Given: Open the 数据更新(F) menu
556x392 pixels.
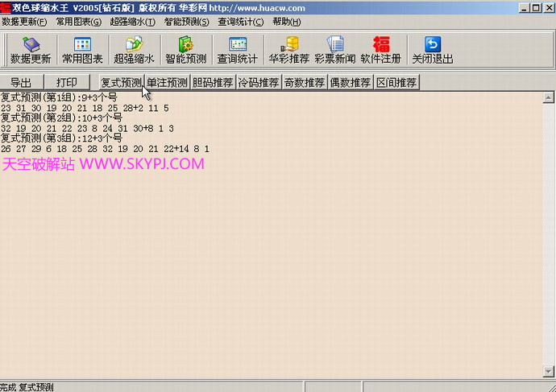Looking at the screenshot, I should (24, 22).
